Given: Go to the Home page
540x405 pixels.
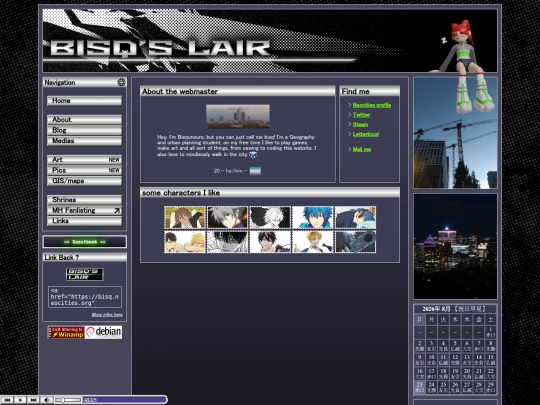Looking at the screenshot, I should [x=84, y=101].
